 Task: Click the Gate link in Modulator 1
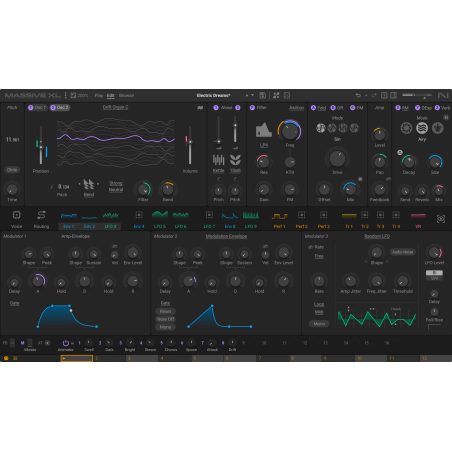[x=14, y=303]
